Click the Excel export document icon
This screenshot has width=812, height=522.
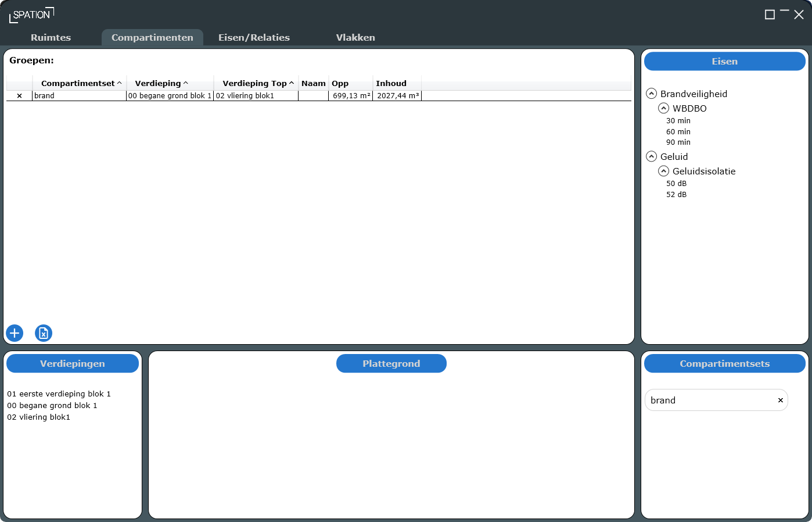coord(44,333)
